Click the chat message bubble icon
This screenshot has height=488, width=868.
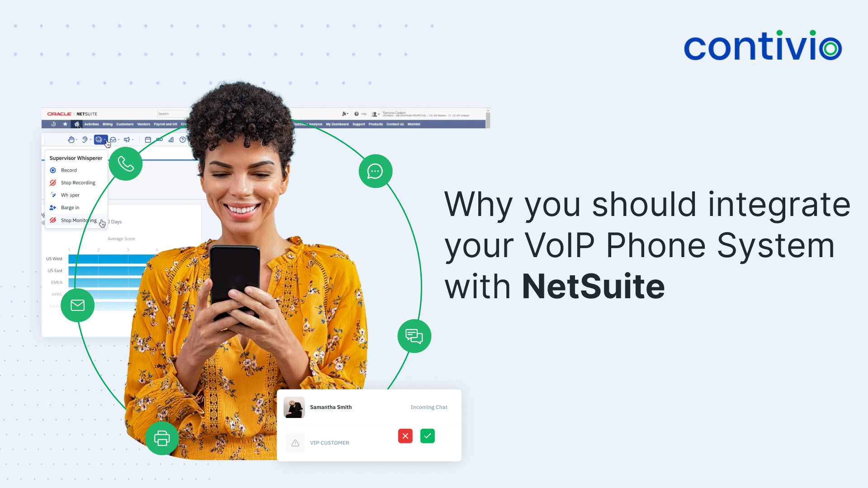[x=374, y=171]
